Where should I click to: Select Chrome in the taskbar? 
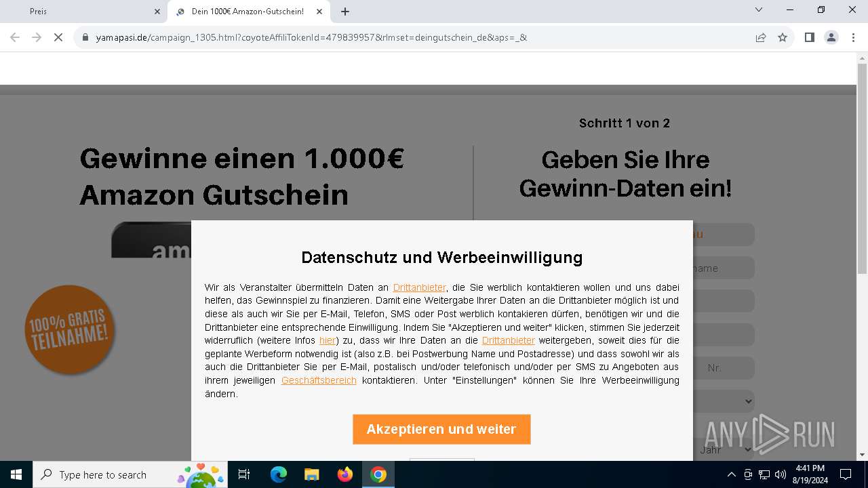point(378,474)
